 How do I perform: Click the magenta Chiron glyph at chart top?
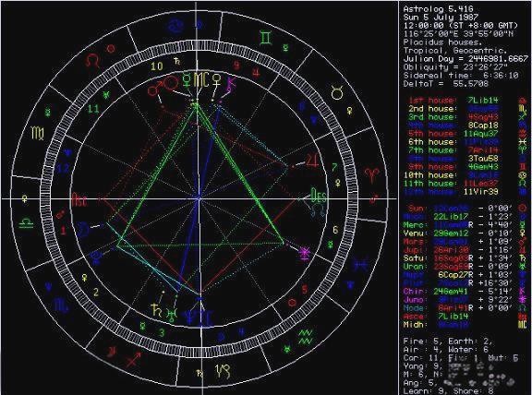click(x=232, y=84)
